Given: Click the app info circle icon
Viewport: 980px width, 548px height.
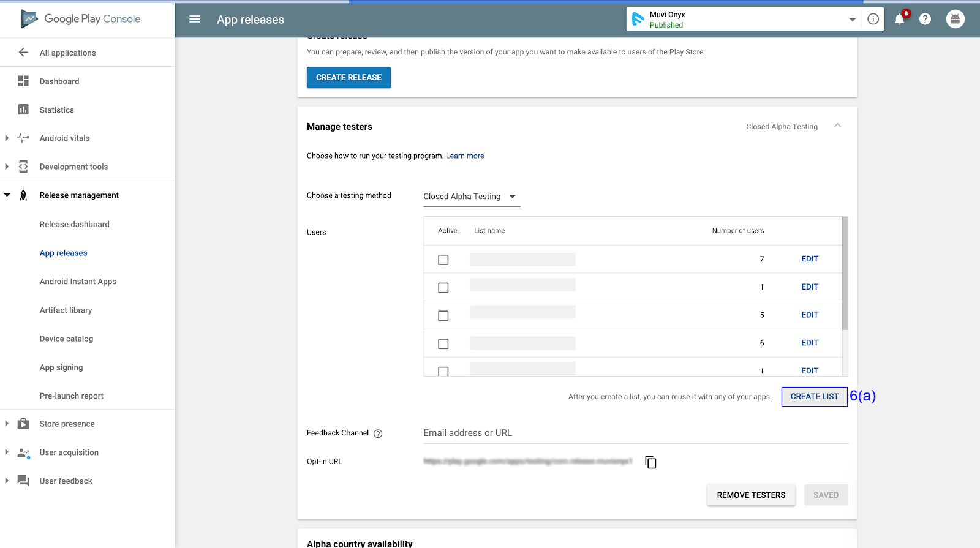Looking at the screenshot, I should tap(873, 19).
